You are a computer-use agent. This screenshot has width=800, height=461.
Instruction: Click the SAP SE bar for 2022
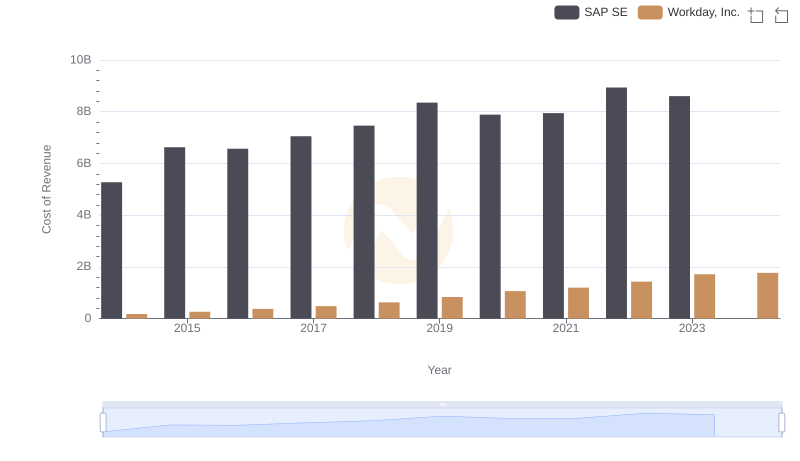(616, 203)
